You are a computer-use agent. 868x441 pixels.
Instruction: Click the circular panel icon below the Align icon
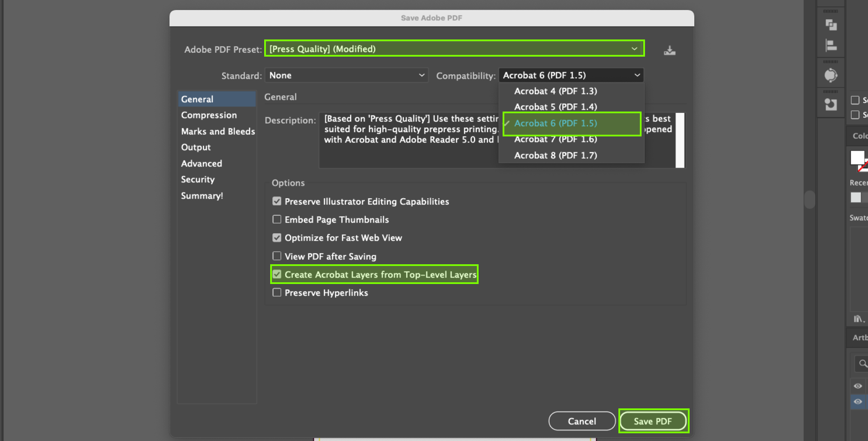pos(831,76)
